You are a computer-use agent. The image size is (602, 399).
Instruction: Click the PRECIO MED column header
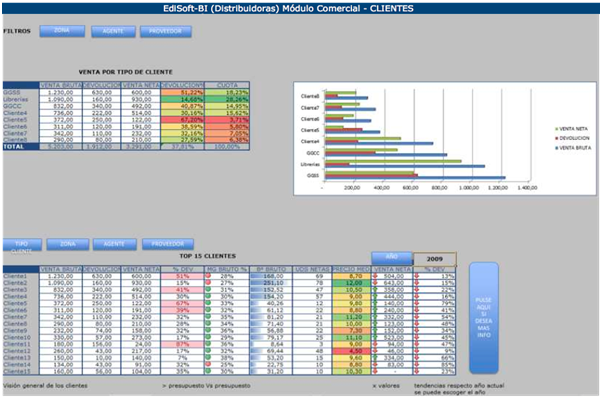click(x=352, y=270)
